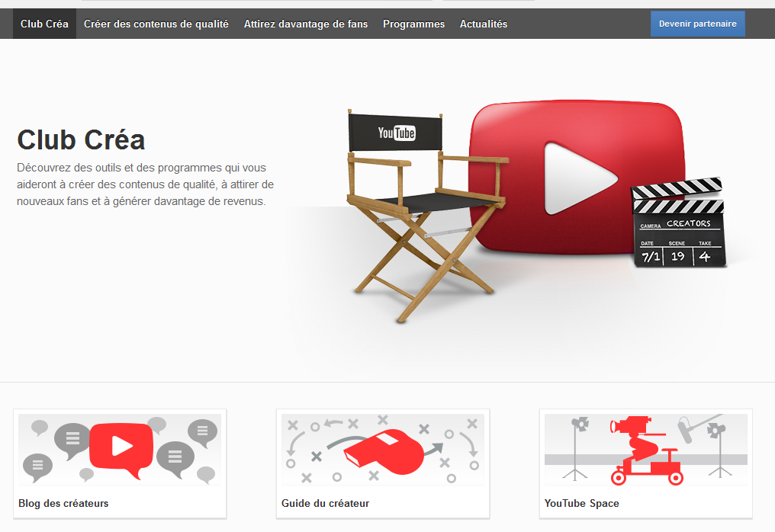
Task: Click the Guide du créateur link
Action: click(x=325, y=503)
